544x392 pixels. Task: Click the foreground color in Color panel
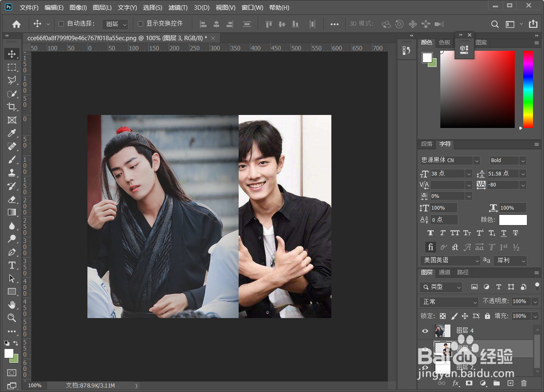427,58
